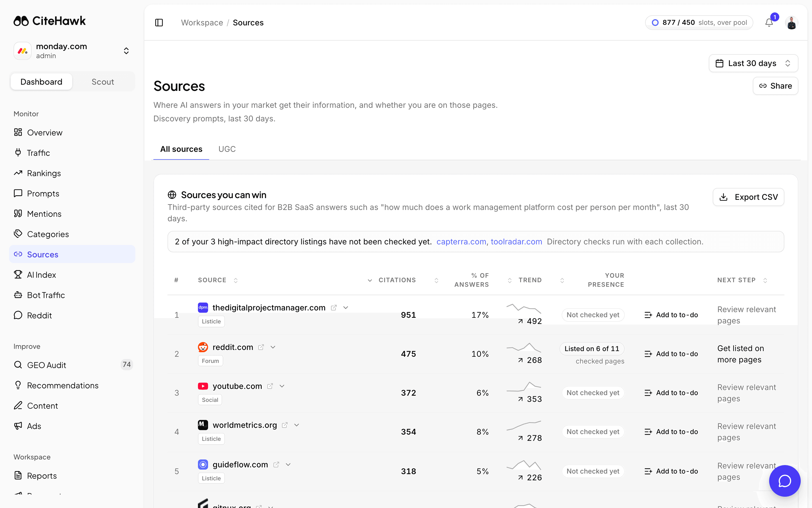
Task: Sort by the Trend column
Action: 525,280
